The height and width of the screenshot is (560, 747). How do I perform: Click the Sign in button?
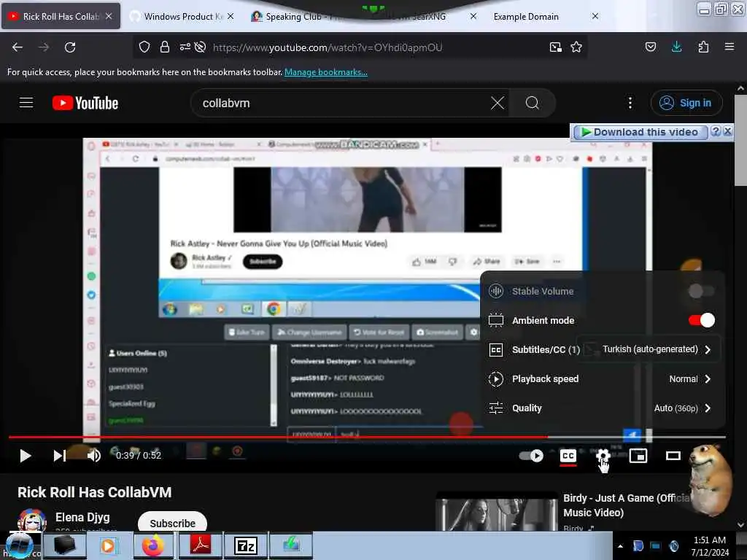point(686,103)
